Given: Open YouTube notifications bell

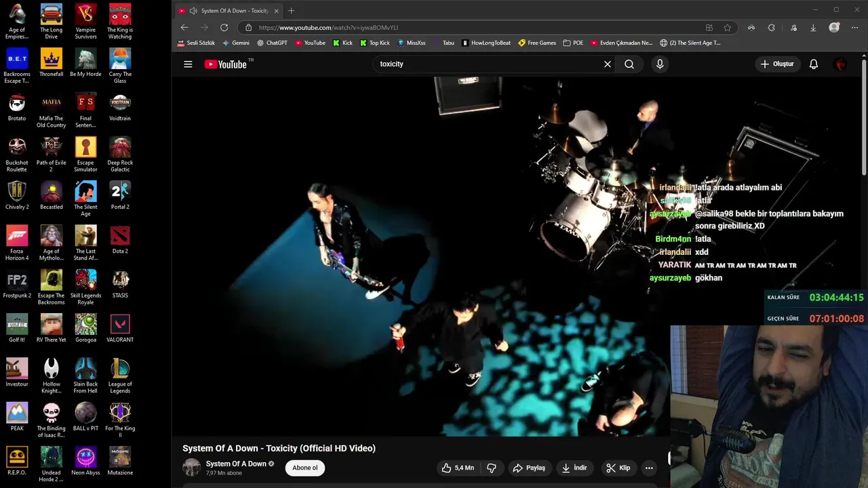Looking at the screenshot, I should tap(814, 64).
